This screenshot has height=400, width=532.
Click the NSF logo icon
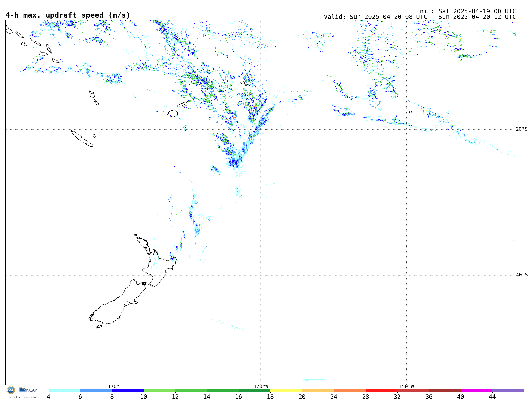[x=11, y=390]
